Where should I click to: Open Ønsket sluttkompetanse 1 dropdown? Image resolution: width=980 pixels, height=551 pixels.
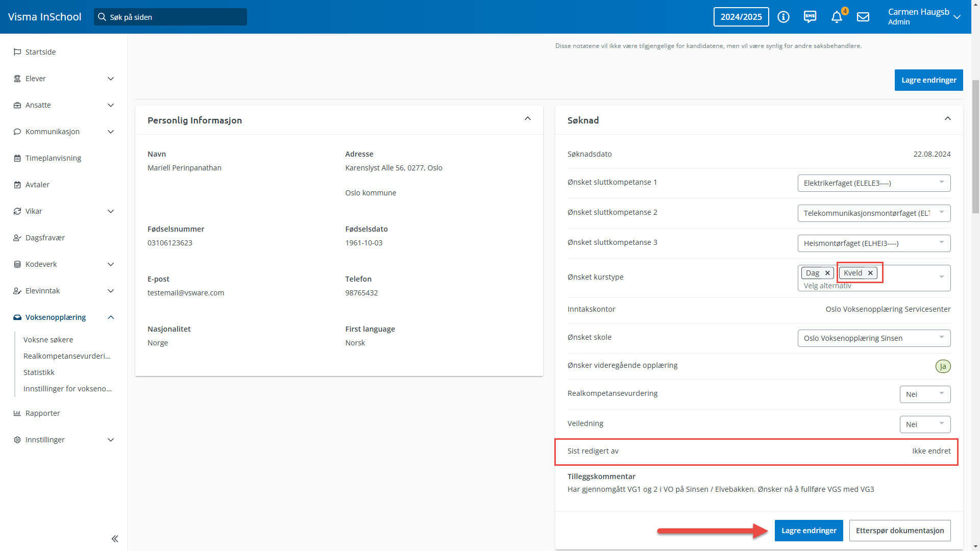(x=874, y=183)
